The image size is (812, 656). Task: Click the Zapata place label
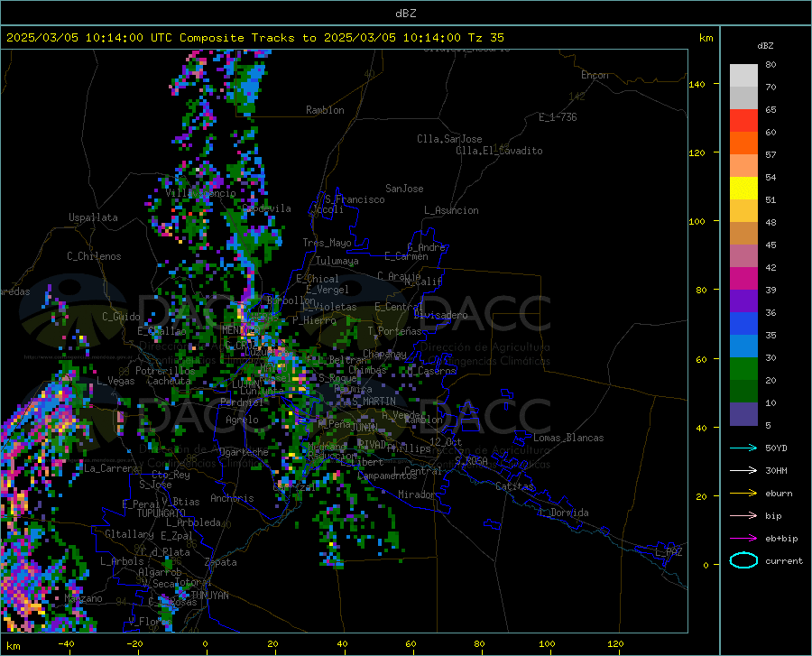click(221, 562)
